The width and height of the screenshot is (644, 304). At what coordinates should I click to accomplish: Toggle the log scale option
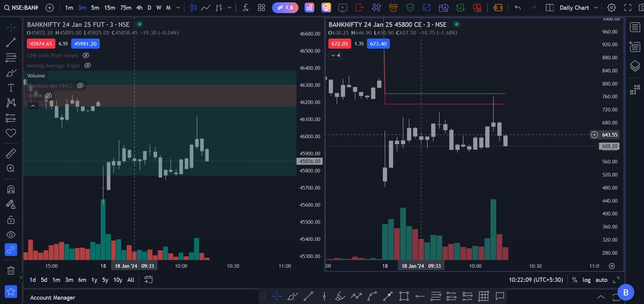[x=586, y=280]
